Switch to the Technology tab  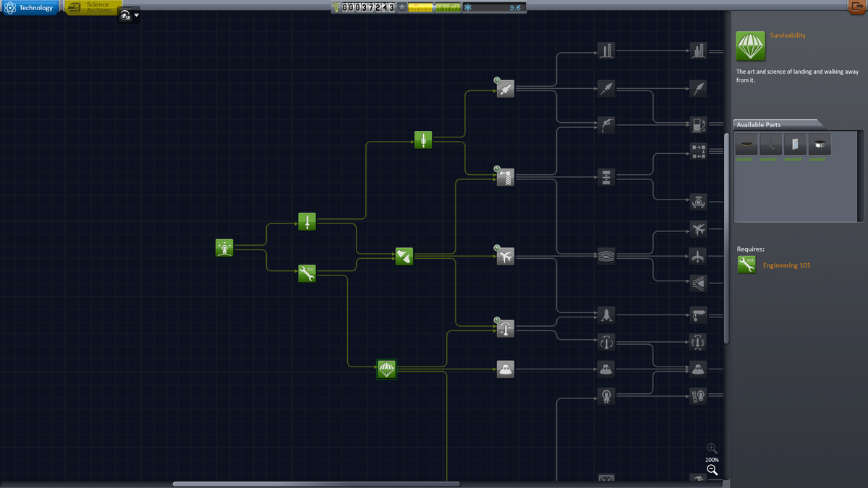[30, 8]
